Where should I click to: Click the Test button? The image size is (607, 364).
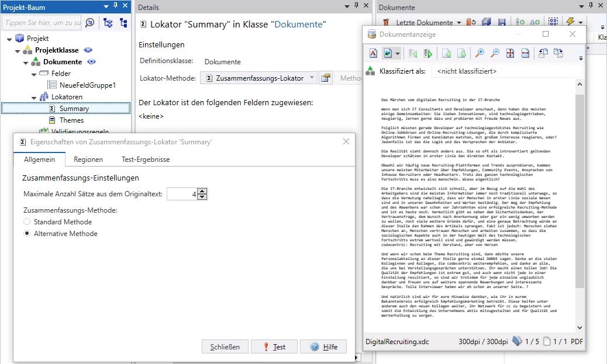click(274, 346)
